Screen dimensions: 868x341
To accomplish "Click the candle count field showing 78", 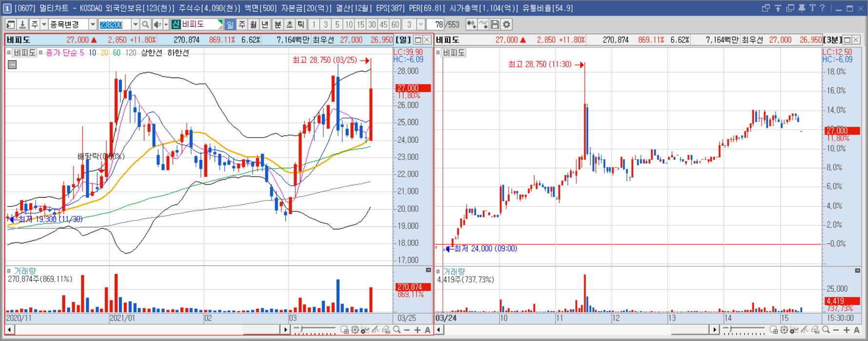I will [x=435, y=24].
